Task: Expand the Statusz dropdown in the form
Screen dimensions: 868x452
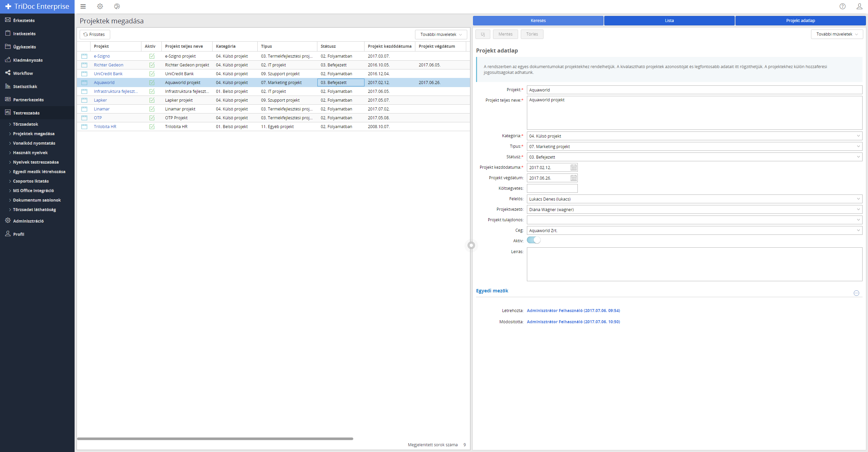Action: [859, 157]
